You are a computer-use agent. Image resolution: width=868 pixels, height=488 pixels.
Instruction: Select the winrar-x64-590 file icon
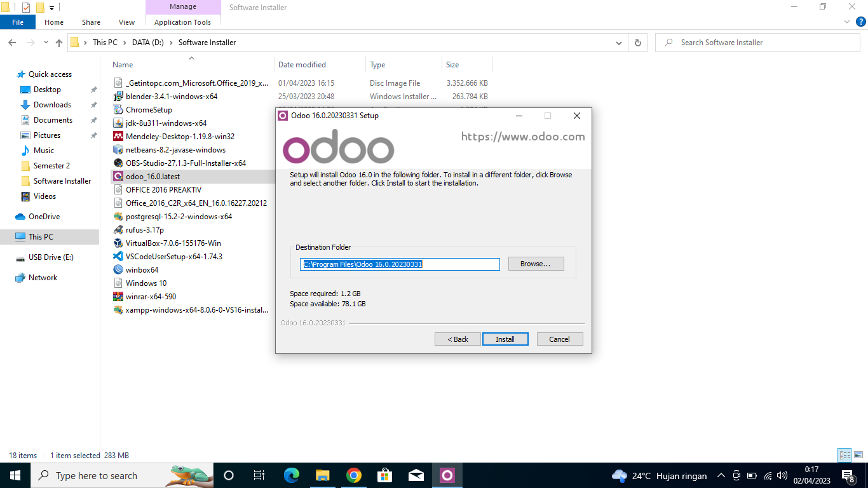point(118,297)
